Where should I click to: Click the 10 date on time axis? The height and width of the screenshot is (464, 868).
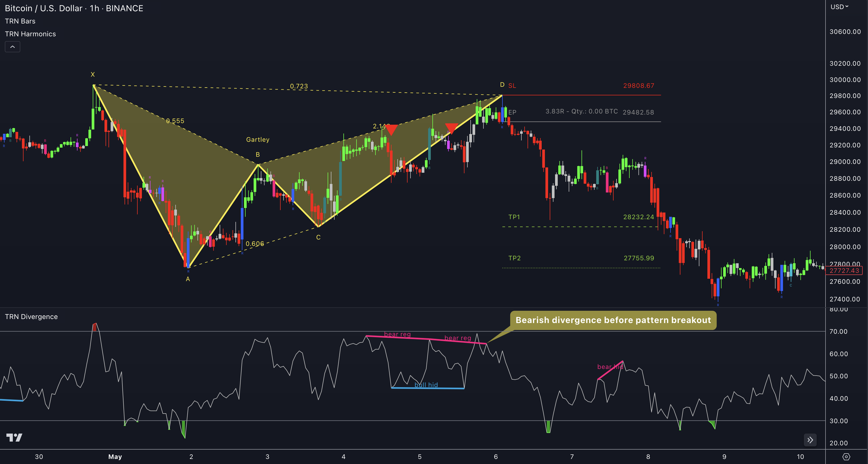click(x=800, y=457)
